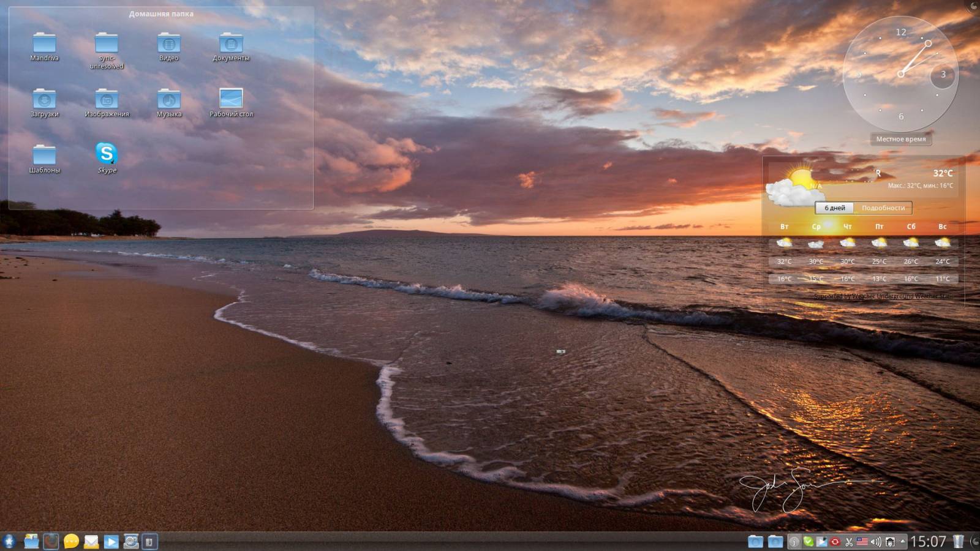
Task: Show hidden tray icons arrow
Action: [x=902, y=541]
